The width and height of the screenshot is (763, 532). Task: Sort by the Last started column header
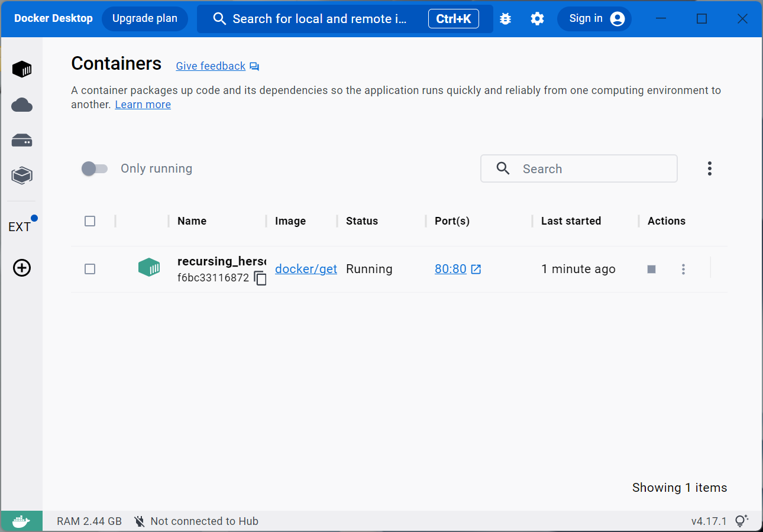tap(571, 221)
